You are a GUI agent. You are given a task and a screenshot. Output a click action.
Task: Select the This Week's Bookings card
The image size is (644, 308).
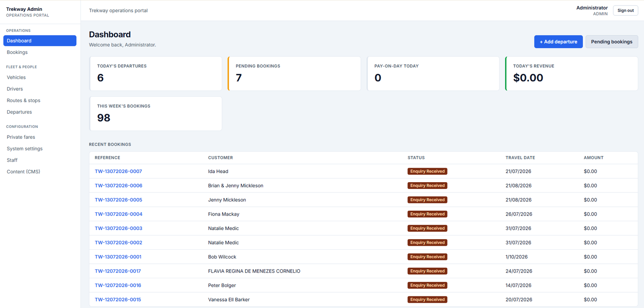tap(156, 114)
